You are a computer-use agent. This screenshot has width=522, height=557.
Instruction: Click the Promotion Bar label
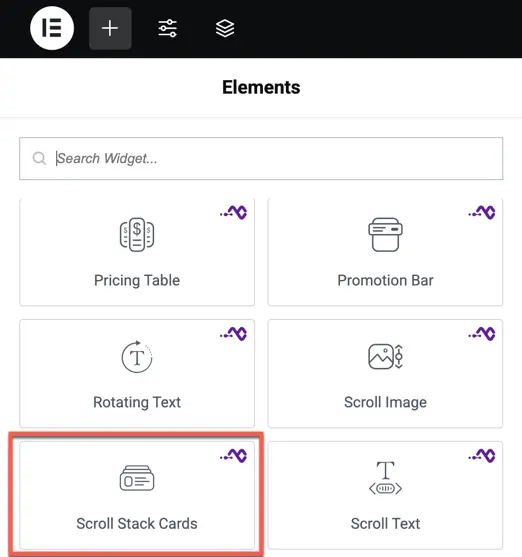pos(386,280)
